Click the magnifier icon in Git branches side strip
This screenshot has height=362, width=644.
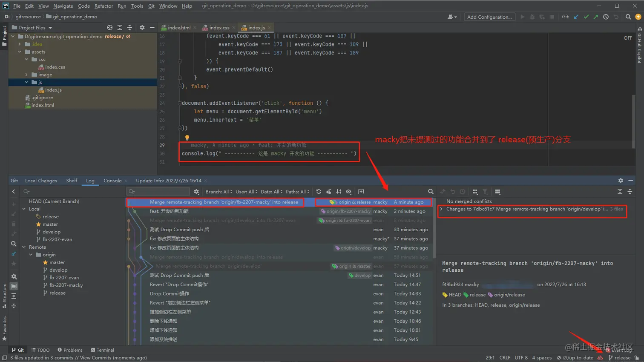point(14,244)
